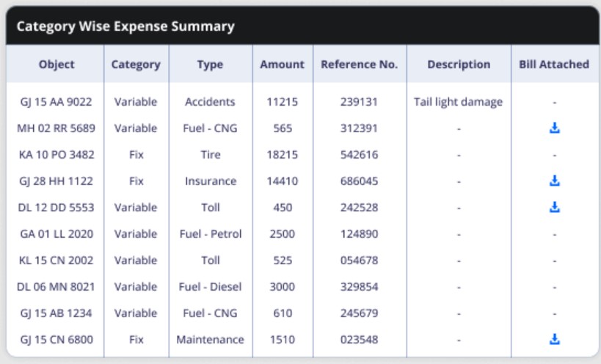Download bill for GJ 15 CN 6800
The width and height of the screenshot is (601, 364).
(554, 340)
